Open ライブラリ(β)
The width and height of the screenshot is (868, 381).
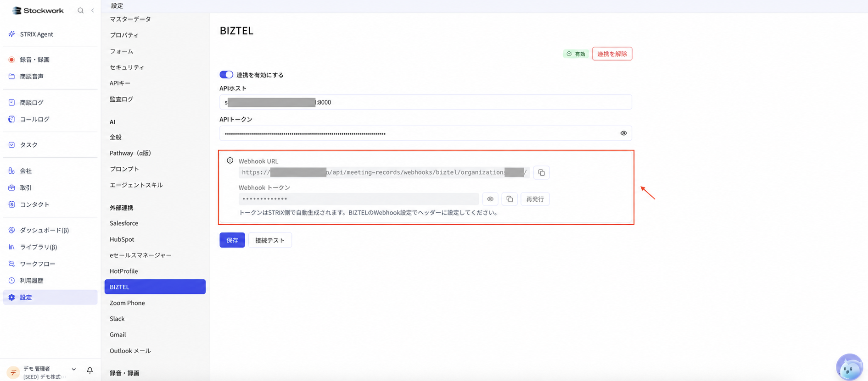pos(50,247)
